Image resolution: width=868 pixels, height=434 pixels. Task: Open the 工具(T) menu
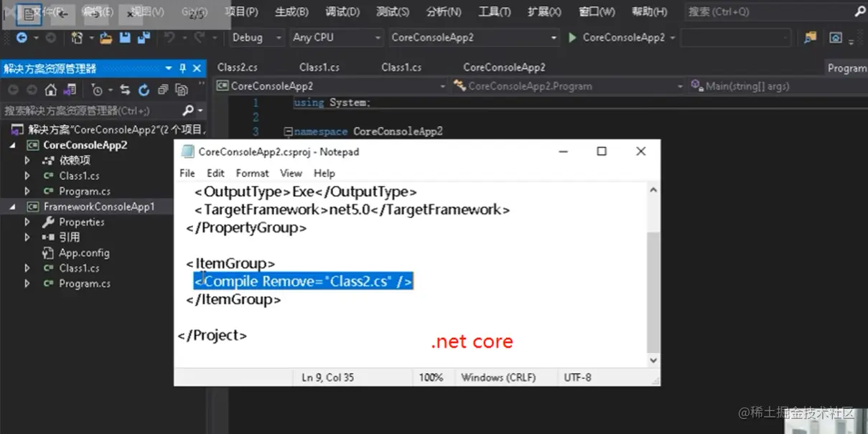[495, 12]
